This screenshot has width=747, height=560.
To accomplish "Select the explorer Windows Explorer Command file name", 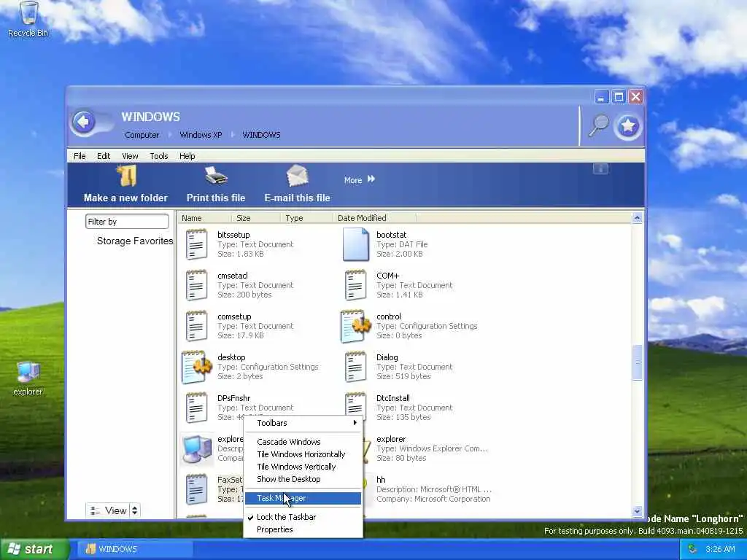I will 391,439.
